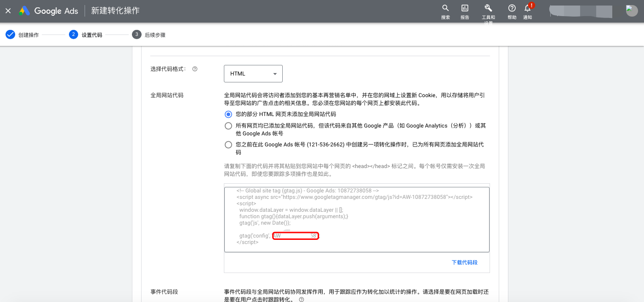Open the 帮助 help icon

(512, 8)
